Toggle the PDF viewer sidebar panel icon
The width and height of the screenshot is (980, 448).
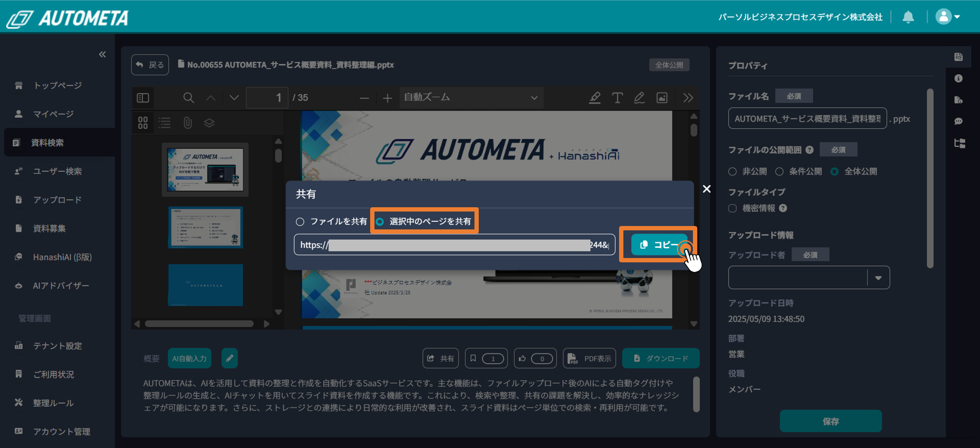(x=143, y=98)
